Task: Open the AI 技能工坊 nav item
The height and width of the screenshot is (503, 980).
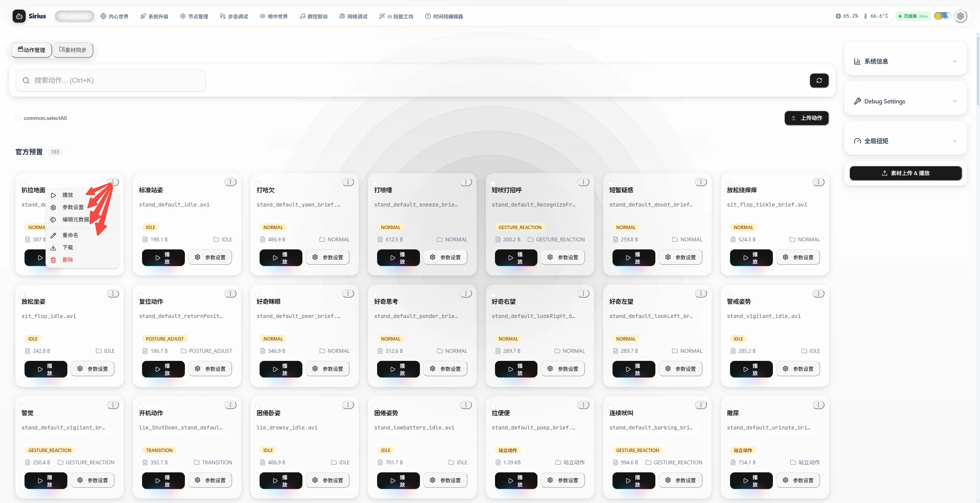Action: pos(396,16)
